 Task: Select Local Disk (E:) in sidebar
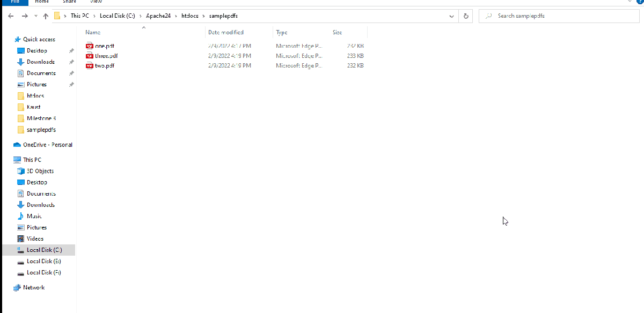43,261
